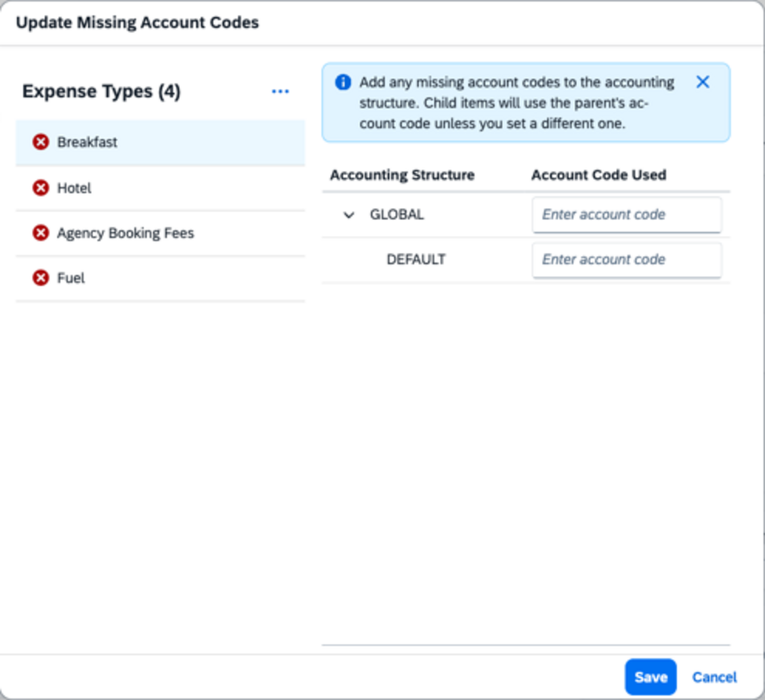Click the blue info icon
765x700 pixels.
coord(343,82)
